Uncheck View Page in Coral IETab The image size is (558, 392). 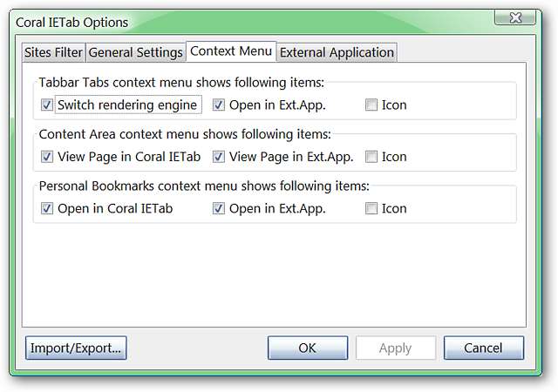pyautogui.click(x=46, y=157)
